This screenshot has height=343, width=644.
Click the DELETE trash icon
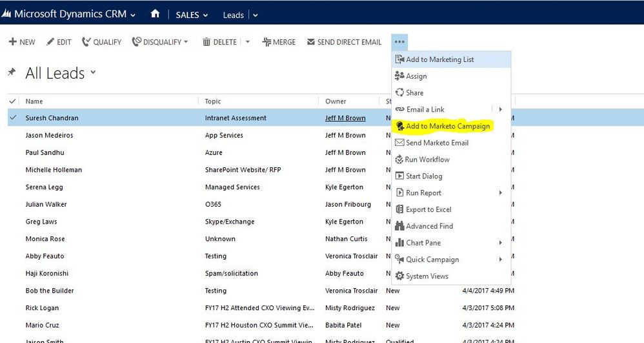pyautogui.click(x=206, y=42)
